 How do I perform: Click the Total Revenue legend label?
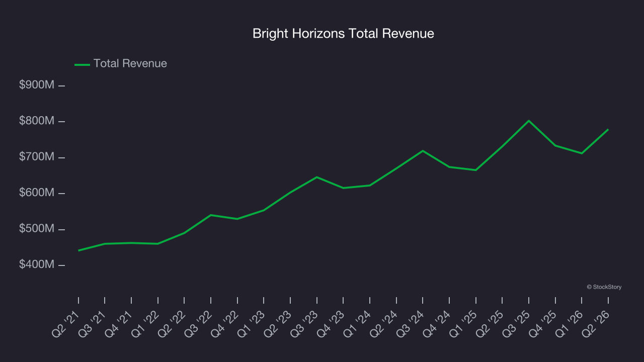pos(130,64)
